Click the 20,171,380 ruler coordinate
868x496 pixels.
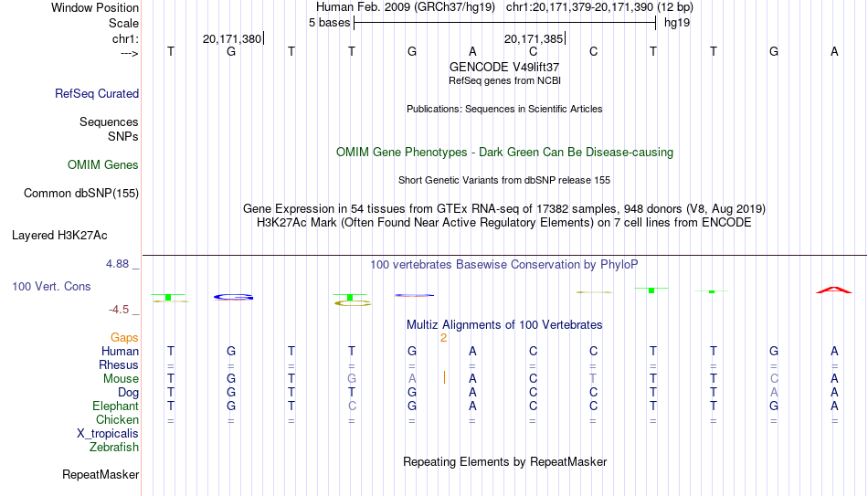(232, 38)
